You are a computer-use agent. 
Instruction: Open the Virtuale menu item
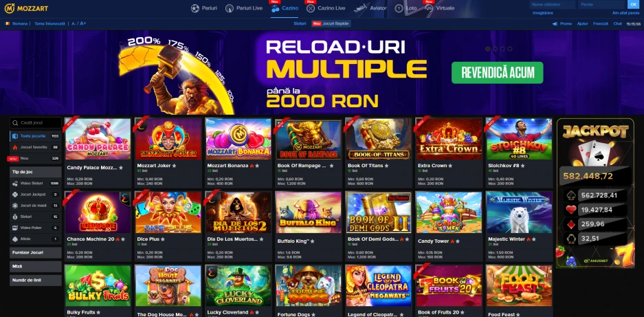pos(445,8)
